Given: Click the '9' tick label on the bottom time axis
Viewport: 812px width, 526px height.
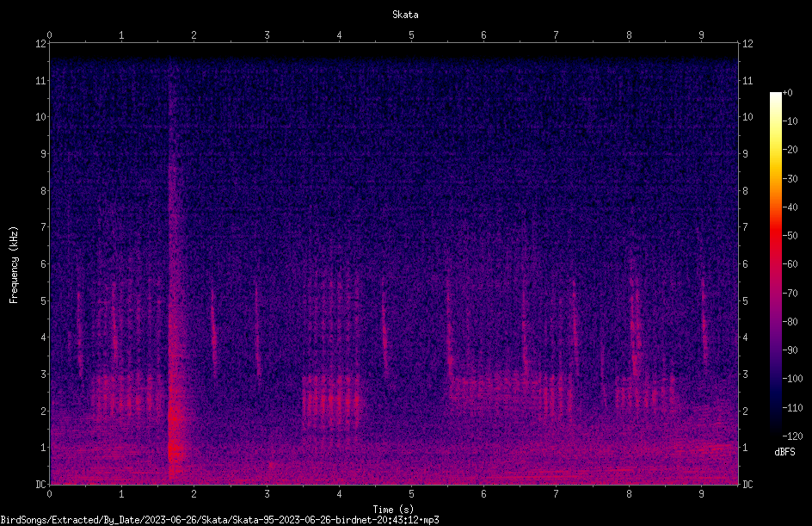Looking at the screenshot, I should pyautogui.click(x=701, y=494).
